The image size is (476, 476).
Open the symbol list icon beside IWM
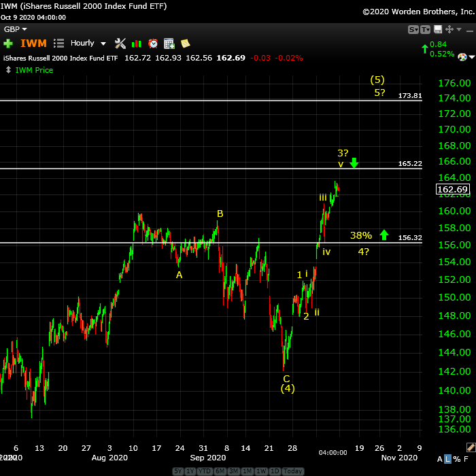click(x=58, y=43)
